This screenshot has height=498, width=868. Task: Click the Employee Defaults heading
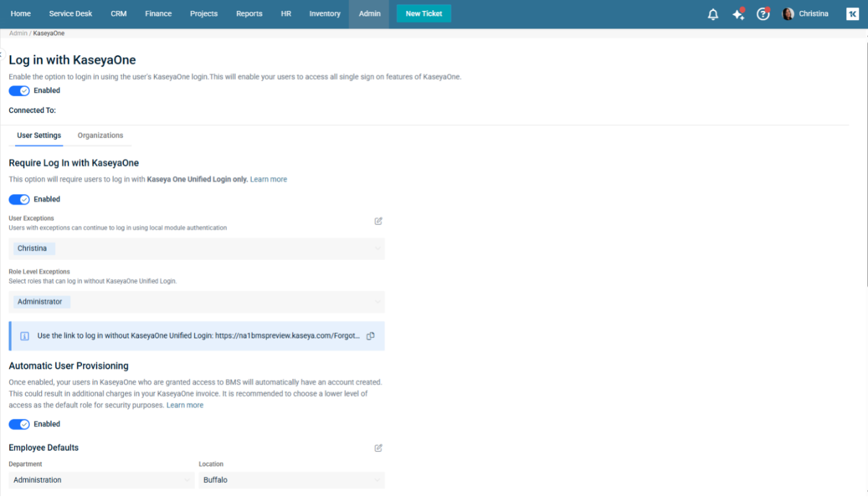coord(44,448)
